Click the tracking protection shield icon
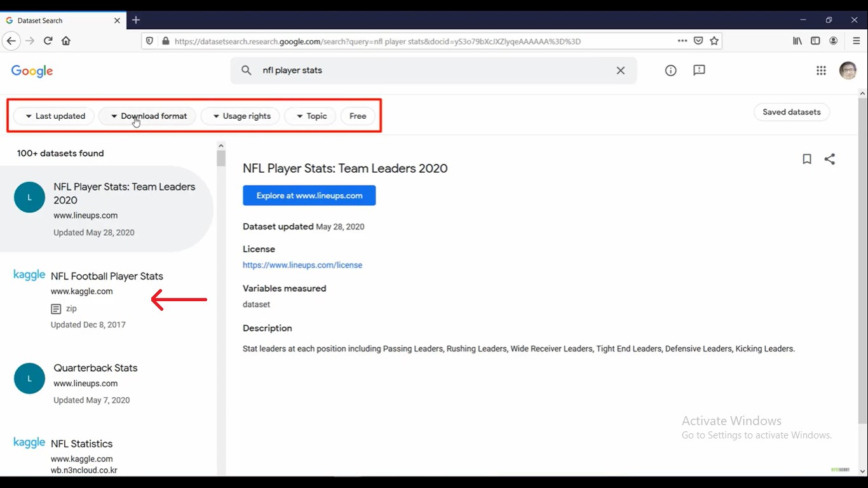868x488 pixels. pos(150,41)
